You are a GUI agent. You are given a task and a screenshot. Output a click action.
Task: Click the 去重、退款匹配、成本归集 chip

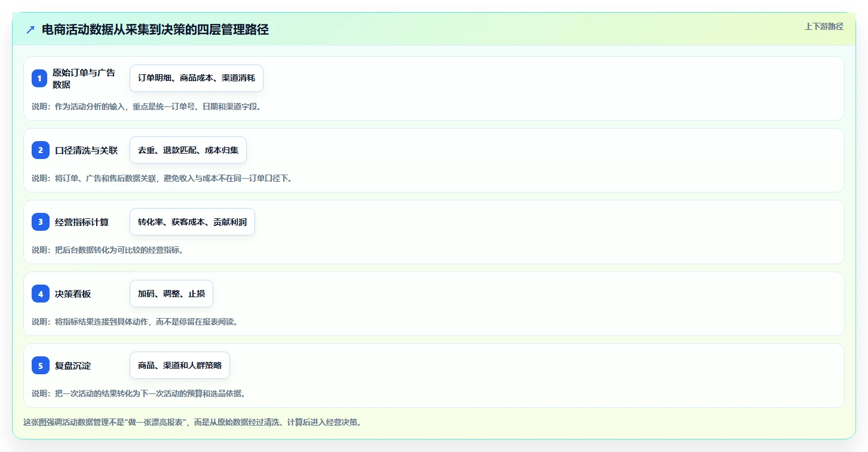point(188,150)
